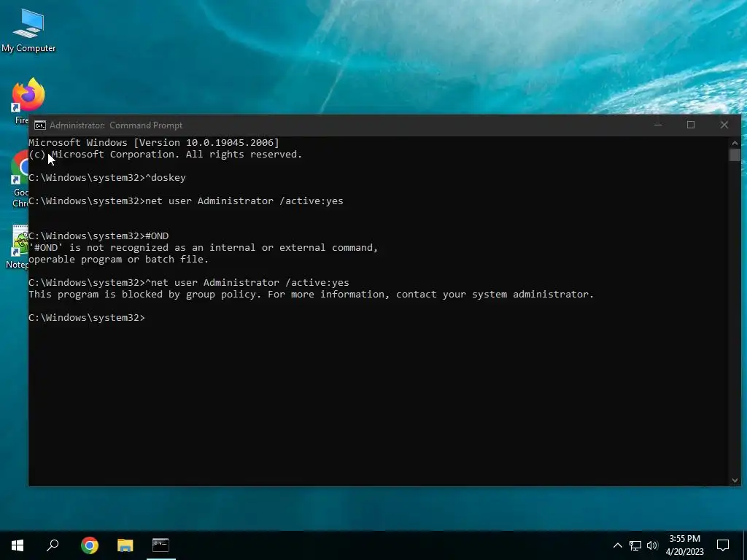Click the console scrollbar up arrow
This screenshot has width=747, height=560.
[x=735, y=142]
